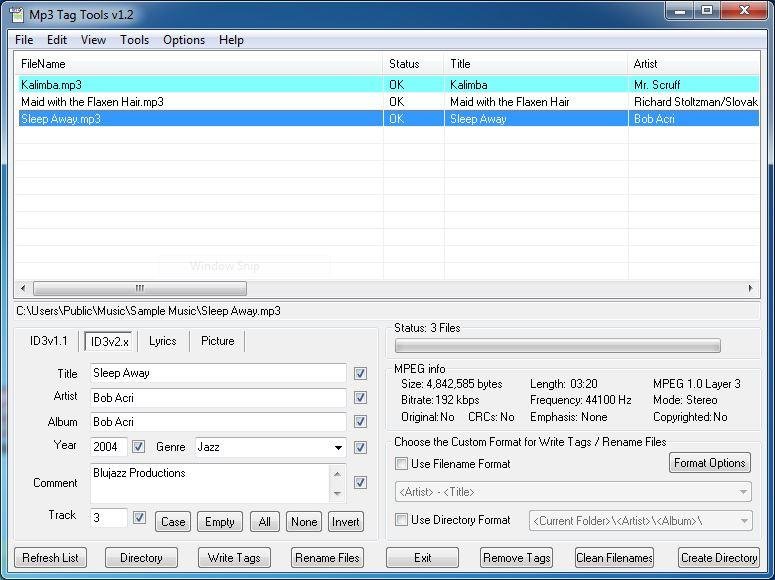The image size is (775, 580).
Task: Click the down arrow in the Comment box
Action: tap(337, 492)
